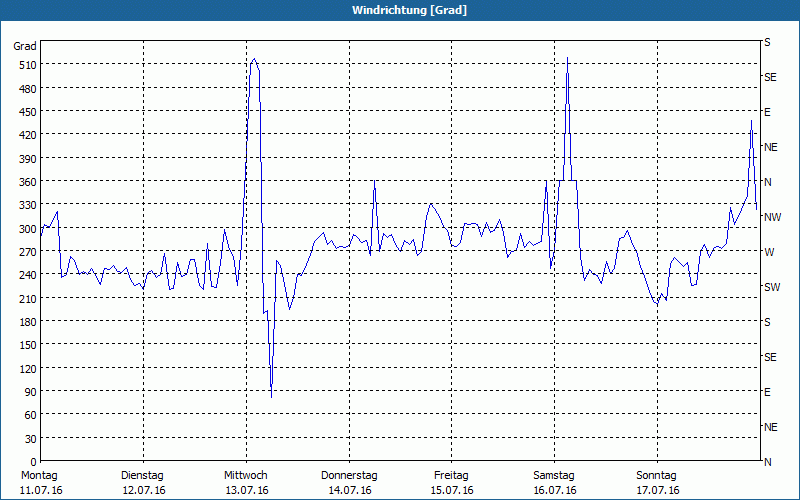
Task: Select the 90 y-axis value
Action: click(x=31, y=392)
